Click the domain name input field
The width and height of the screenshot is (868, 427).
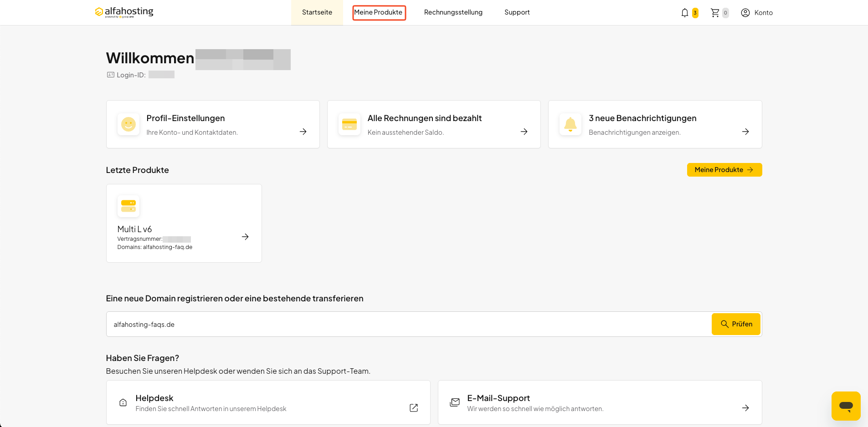[x=409, y=324]
